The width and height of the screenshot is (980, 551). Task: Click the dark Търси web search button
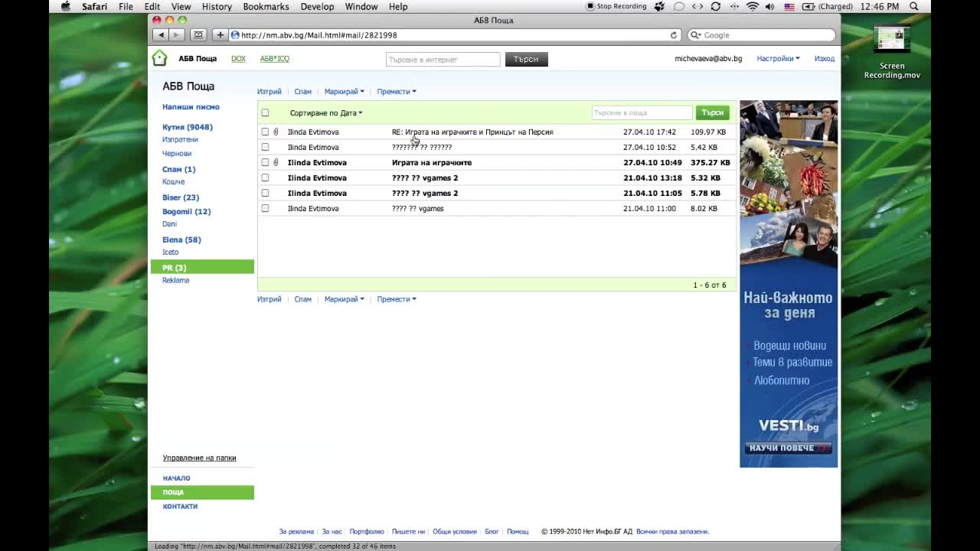pyautogui.click(x=527, y=59)
